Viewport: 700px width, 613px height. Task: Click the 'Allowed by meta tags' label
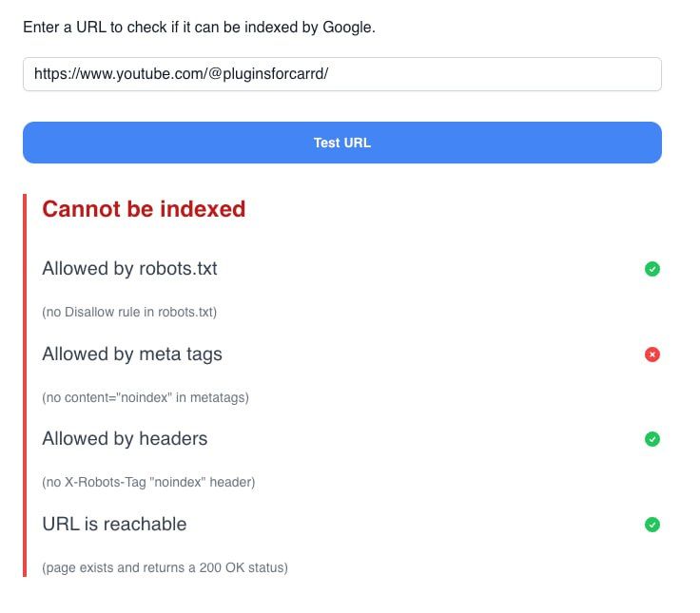(x=132, y=354)
